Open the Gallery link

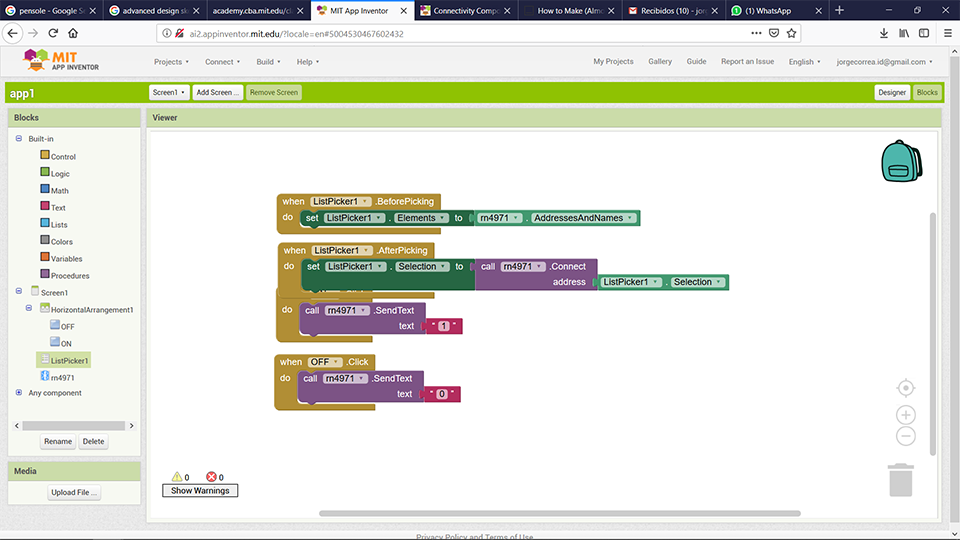[660, 61]
